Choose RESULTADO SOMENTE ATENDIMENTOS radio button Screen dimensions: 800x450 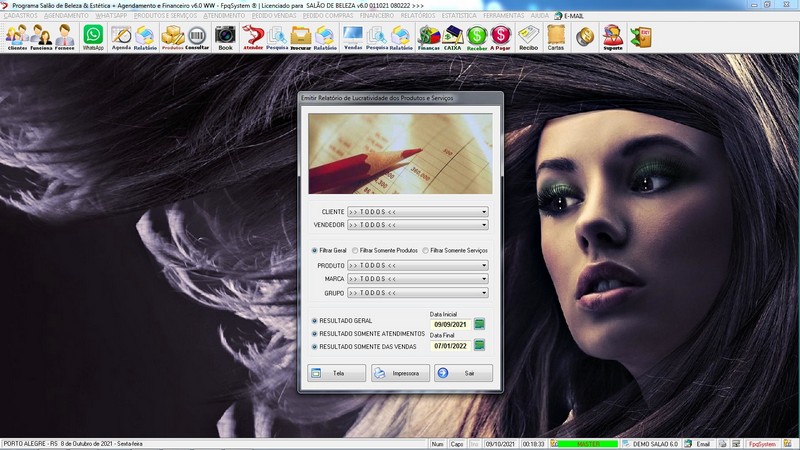point(314,334)
